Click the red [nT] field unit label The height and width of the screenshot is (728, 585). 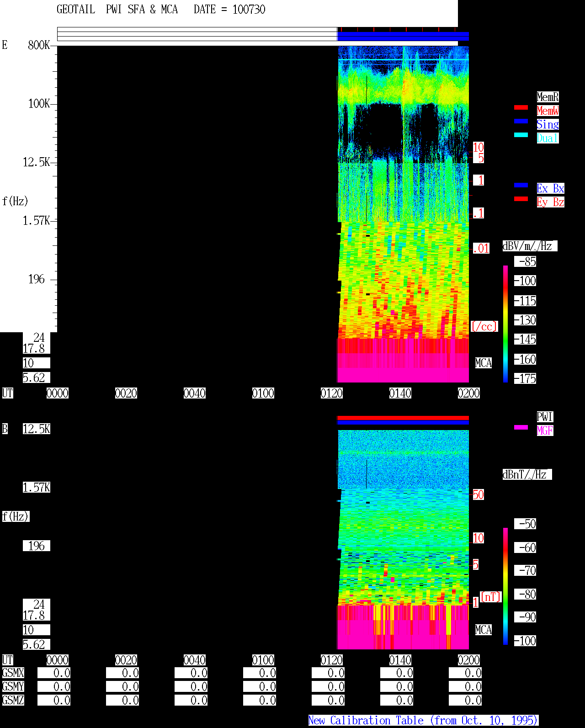tap(491, 597)
